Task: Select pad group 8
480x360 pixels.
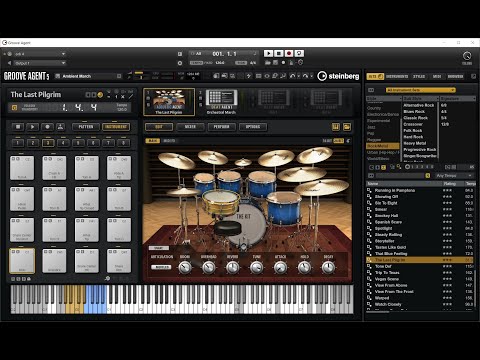Action: tap(123, 143)
